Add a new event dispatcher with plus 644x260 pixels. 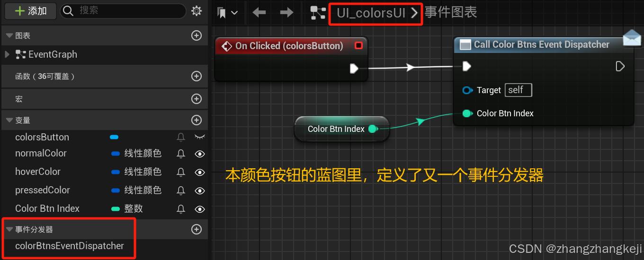(x=197, y=229)
